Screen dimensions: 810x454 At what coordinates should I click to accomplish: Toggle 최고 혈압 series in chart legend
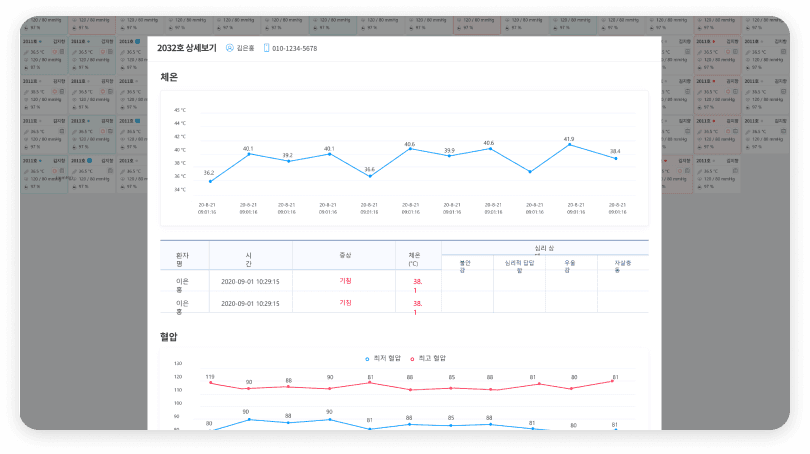tap(428, 358)
